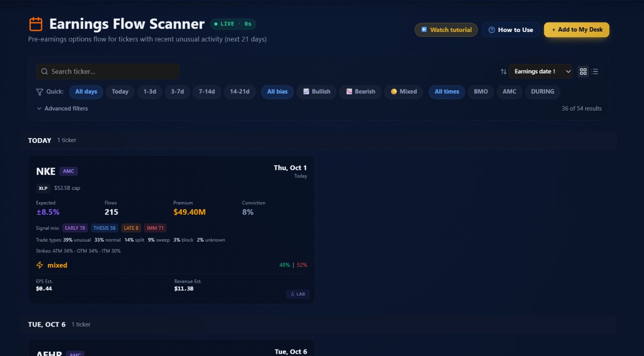Select the 14-21d quick filter
644x356 pixels.
click(240, 92)
